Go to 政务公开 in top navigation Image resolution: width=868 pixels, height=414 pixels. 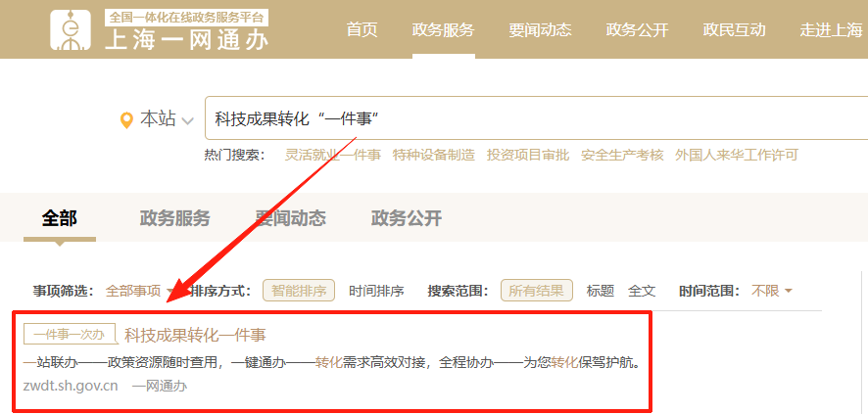coord(637,29)
